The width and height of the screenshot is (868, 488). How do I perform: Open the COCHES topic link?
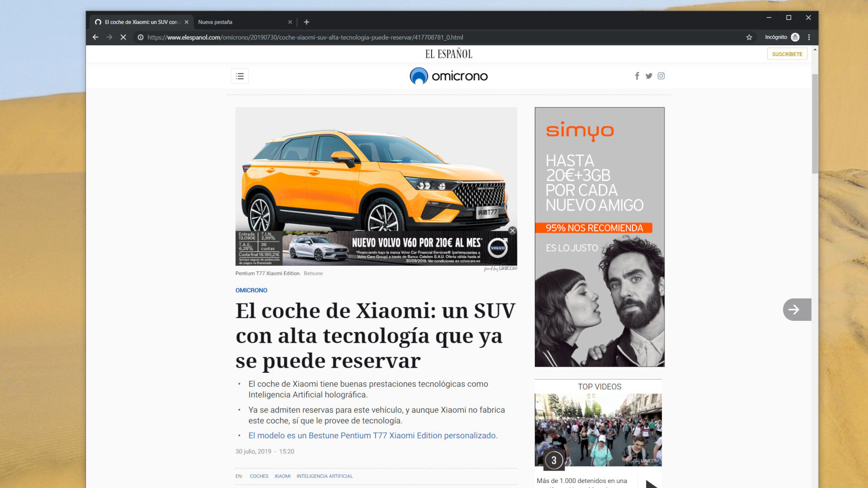pos(259,476)
